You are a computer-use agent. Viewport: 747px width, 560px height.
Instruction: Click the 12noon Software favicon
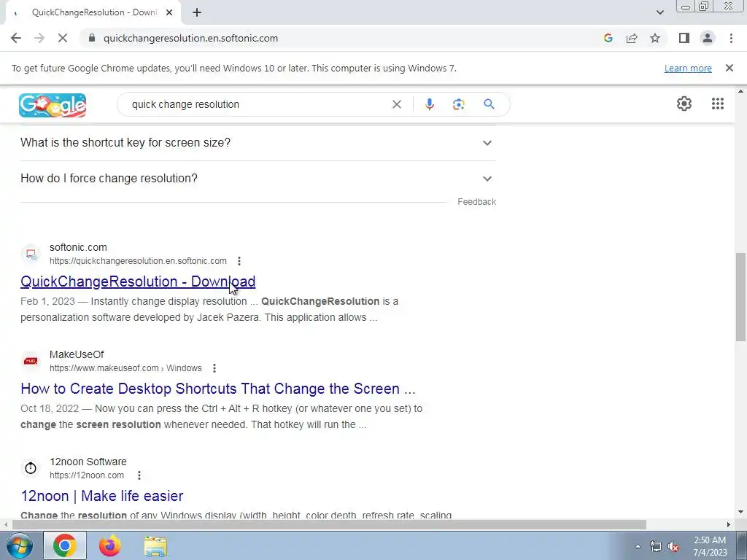pos(31,468)
